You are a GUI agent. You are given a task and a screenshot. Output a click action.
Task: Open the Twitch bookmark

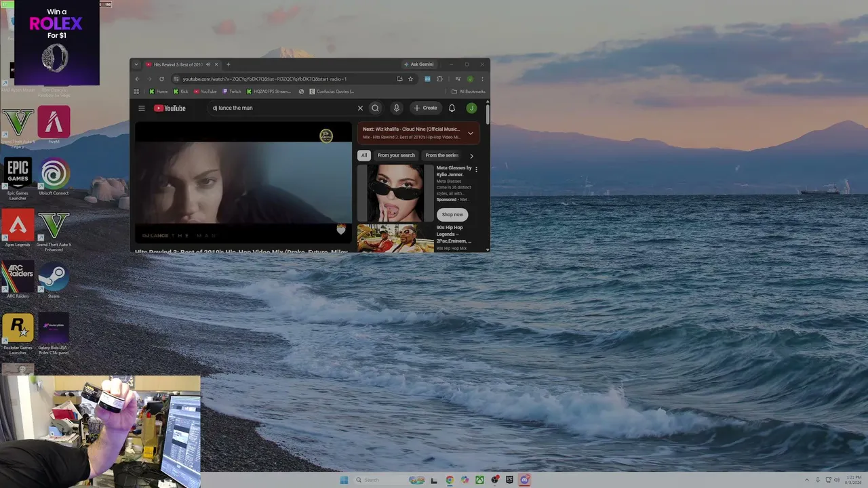tap(231, 91)
